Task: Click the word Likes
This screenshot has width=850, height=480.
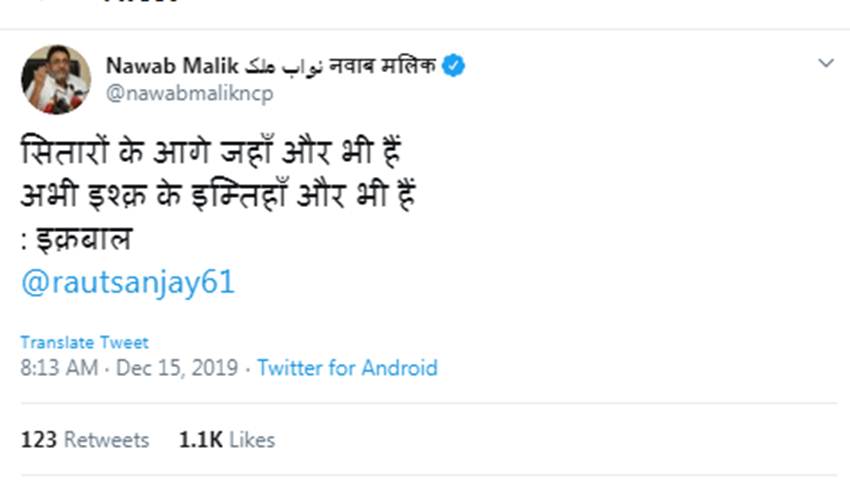Action: point(251,440)
